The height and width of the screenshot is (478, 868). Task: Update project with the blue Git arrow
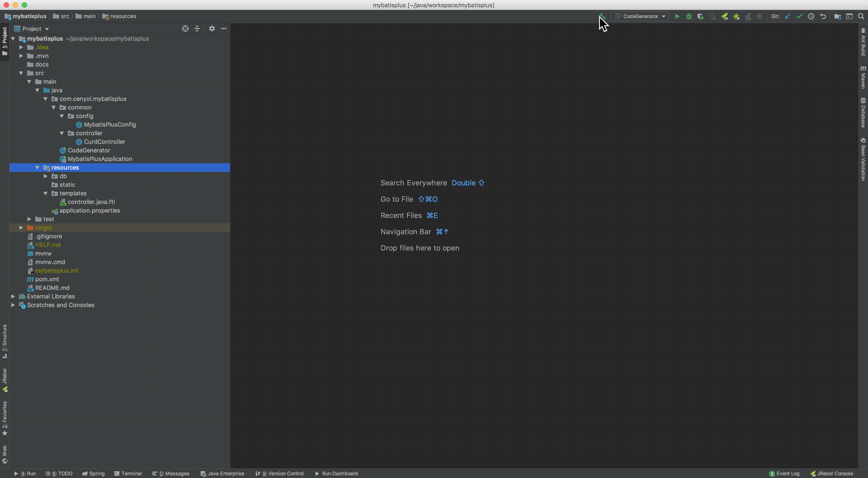click(x=788, y=16)
